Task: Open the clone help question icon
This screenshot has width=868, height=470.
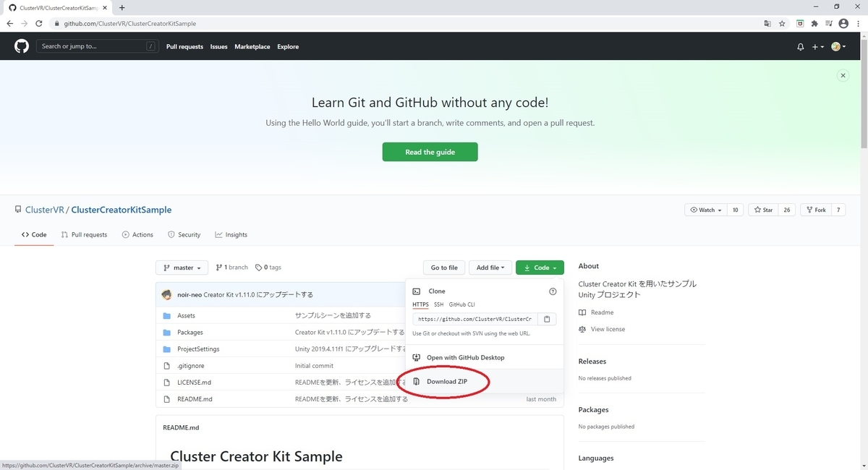Action: [553, 291]
